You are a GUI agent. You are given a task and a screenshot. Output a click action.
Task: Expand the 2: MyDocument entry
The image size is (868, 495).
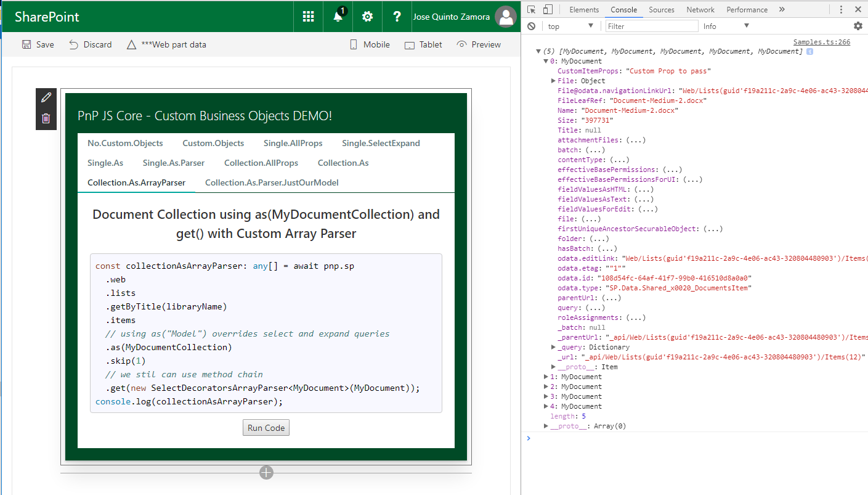546,387
